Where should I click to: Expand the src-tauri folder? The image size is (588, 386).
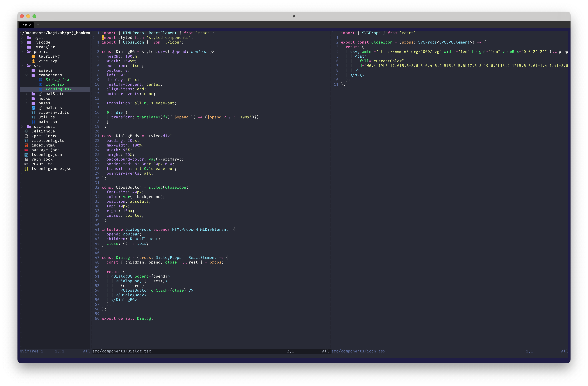coord(22,127)
